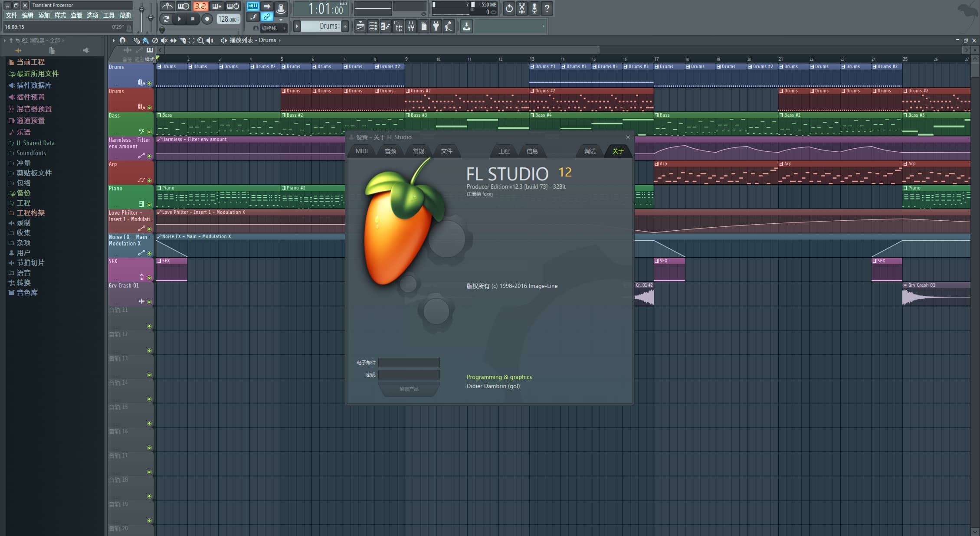This screenshot has width=980, height=536.
Task: Select the pencil draw tool in playlist toolbar
Action: point(137,40)
